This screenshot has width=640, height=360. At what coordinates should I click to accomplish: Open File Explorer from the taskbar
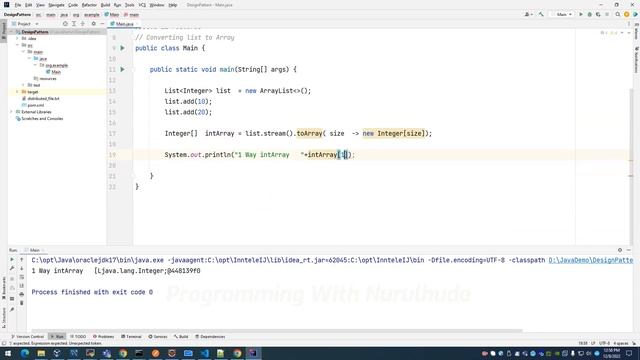pyautogui.click(x=41, y=353)
